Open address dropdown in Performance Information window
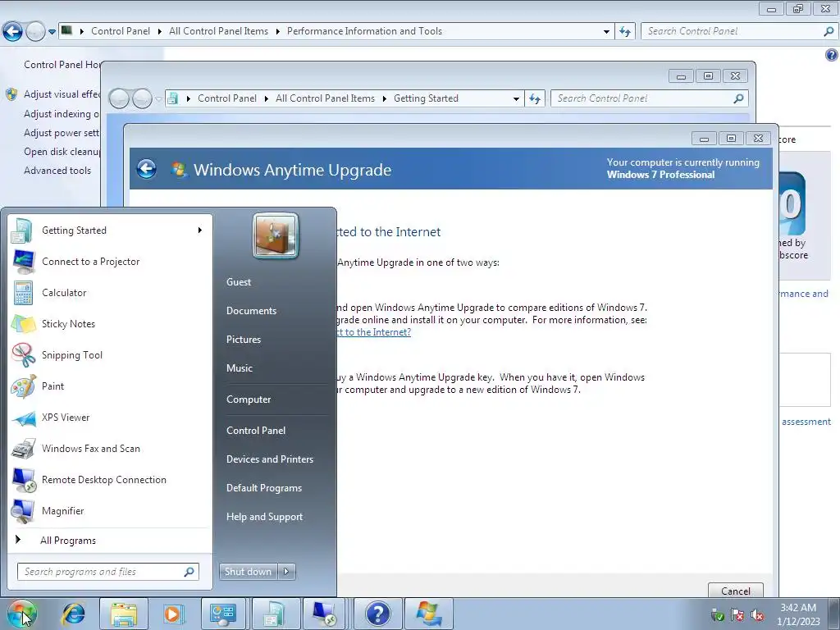This screenshot has height=630, width=840. [x=606, y=32]
